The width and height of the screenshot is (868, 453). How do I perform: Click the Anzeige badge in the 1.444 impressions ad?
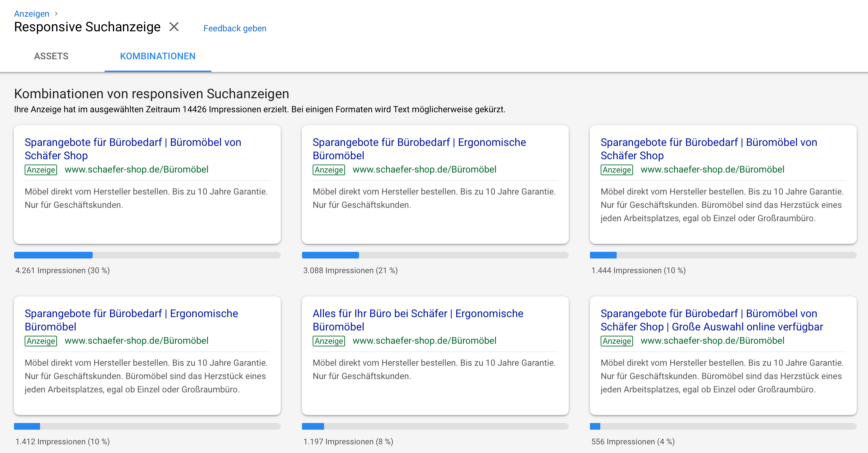617,170
